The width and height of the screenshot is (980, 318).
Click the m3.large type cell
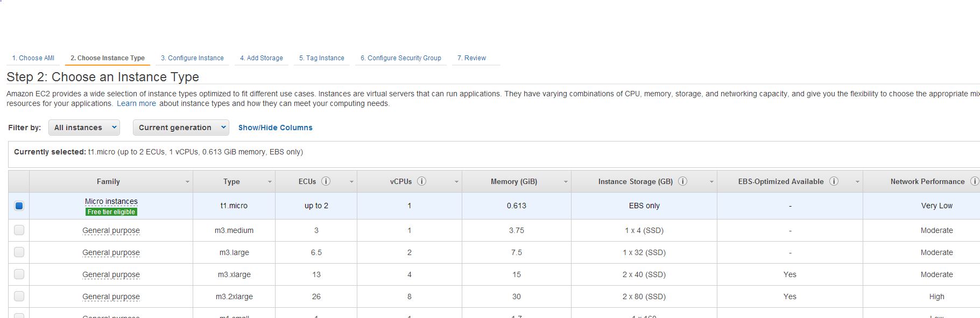tap(234, 252)
